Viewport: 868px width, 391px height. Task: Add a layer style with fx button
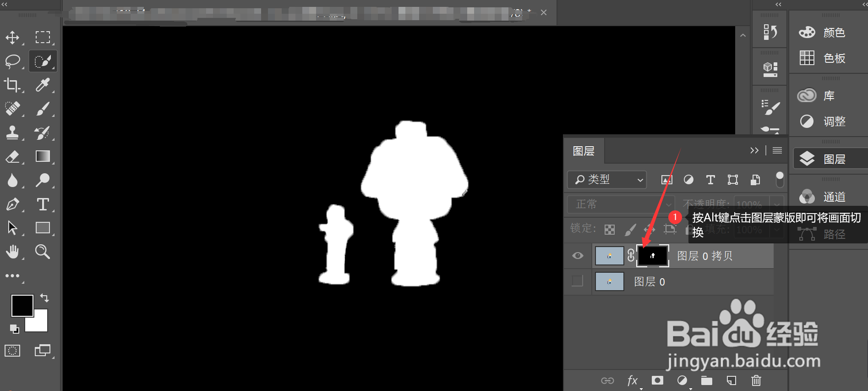coord(633,380)
